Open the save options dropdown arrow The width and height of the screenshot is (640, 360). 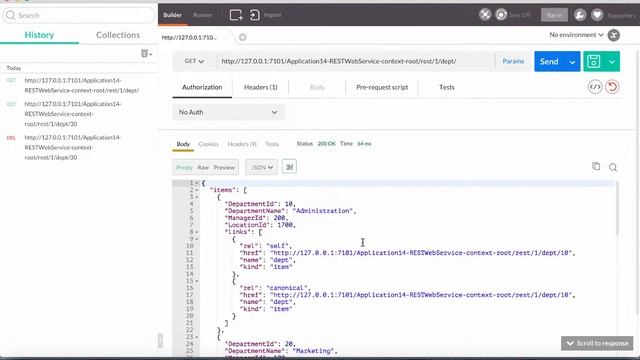tap(612, 62)
